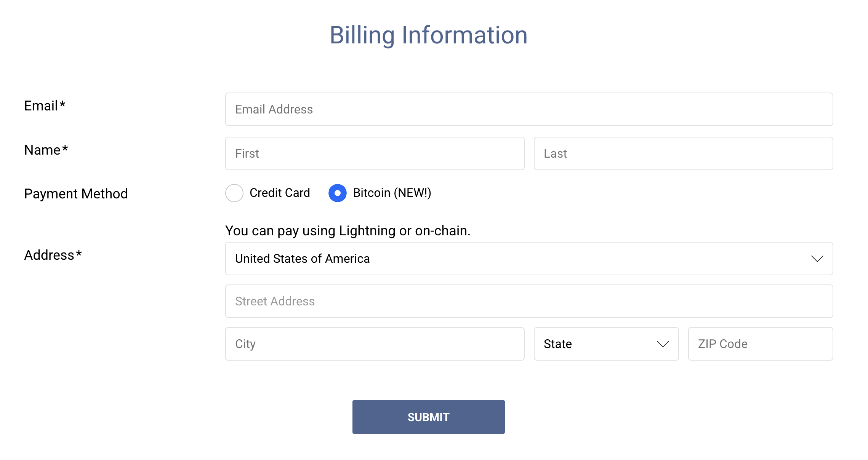The image size is (868, 460).
Task: Select the Credit Card radio button
Action: tap(234, 193)
